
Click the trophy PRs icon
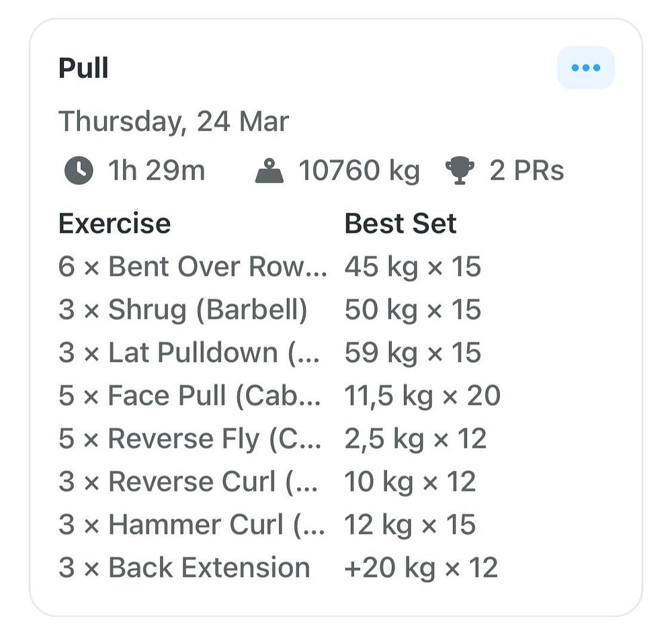click(x=460, y=171)
